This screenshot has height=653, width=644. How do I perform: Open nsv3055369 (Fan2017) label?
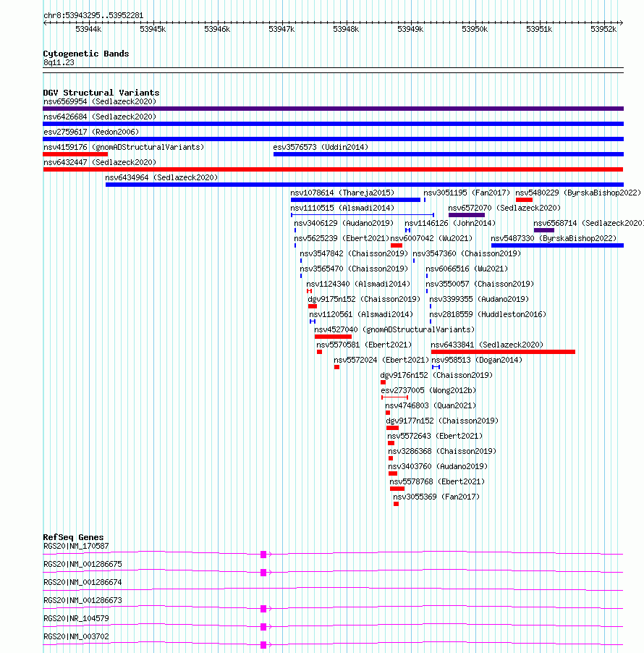436,497
